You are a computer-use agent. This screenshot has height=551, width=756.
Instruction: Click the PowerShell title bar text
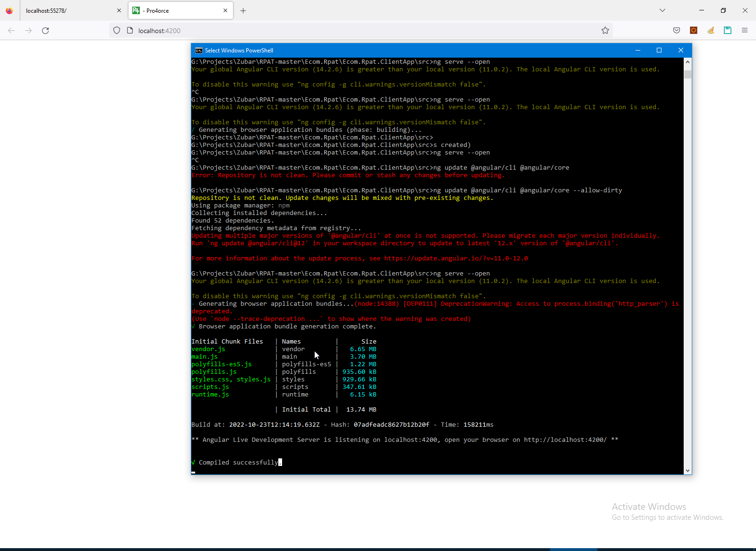pyautogui.click(x=239, y=51)
